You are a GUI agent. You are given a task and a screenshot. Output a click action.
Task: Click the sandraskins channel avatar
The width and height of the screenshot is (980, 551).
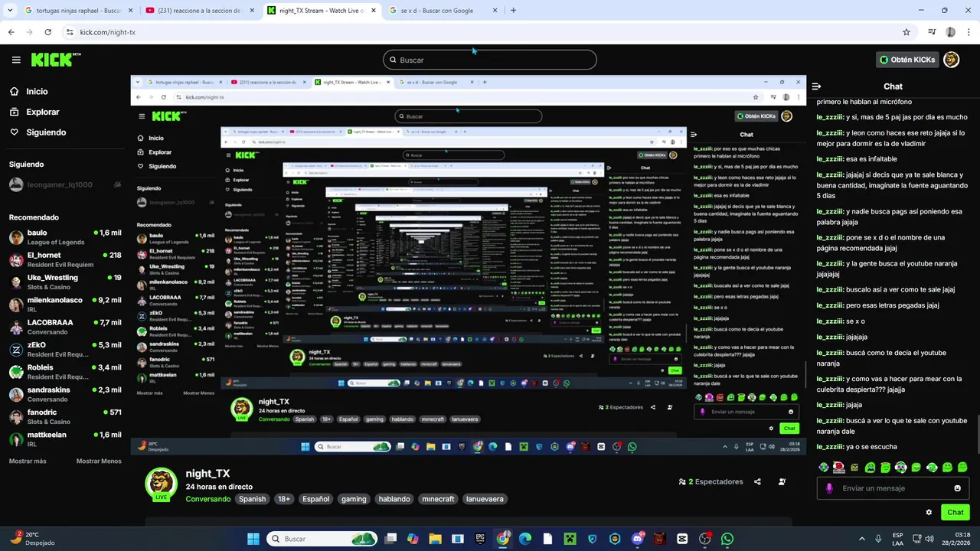[16, 394]
